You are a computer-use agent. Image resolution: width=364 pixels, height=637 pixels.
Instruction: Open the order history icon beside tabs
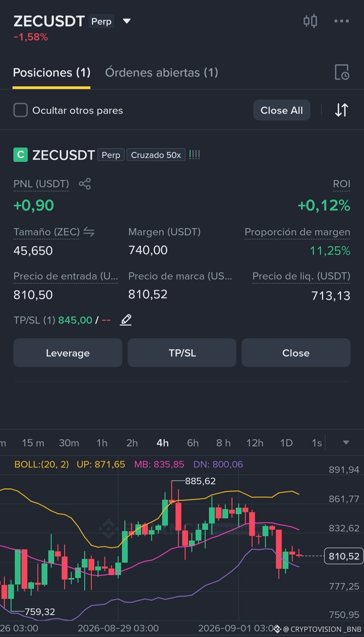click(342, 72)
